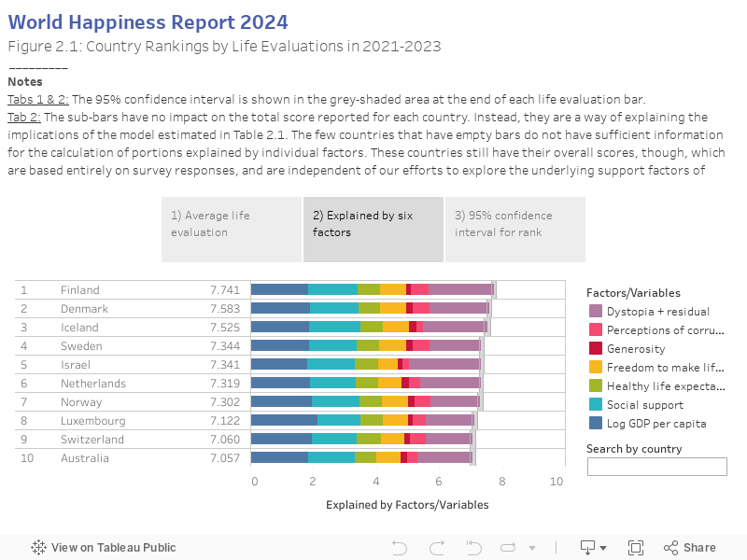This screenshot has width=747, height=560.
Task: Select Log GDP per capita swatch
Action: (596, 424)
